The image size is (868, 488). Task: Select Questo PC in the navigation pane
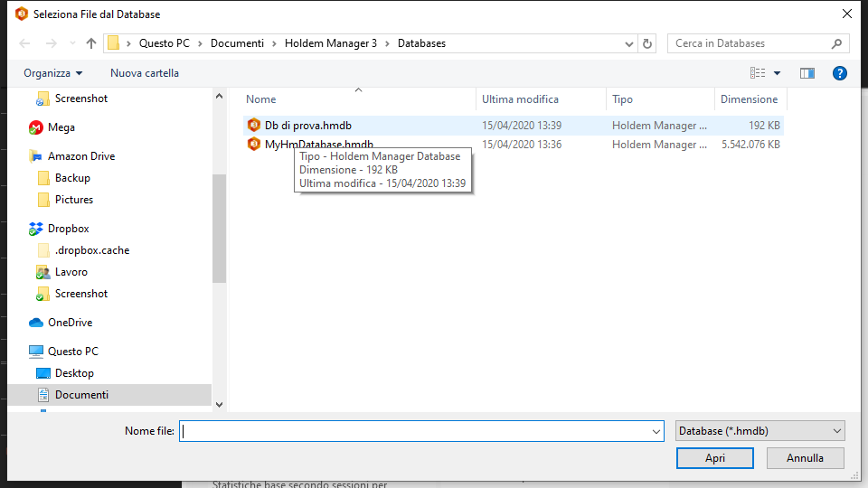pos(72,352)
